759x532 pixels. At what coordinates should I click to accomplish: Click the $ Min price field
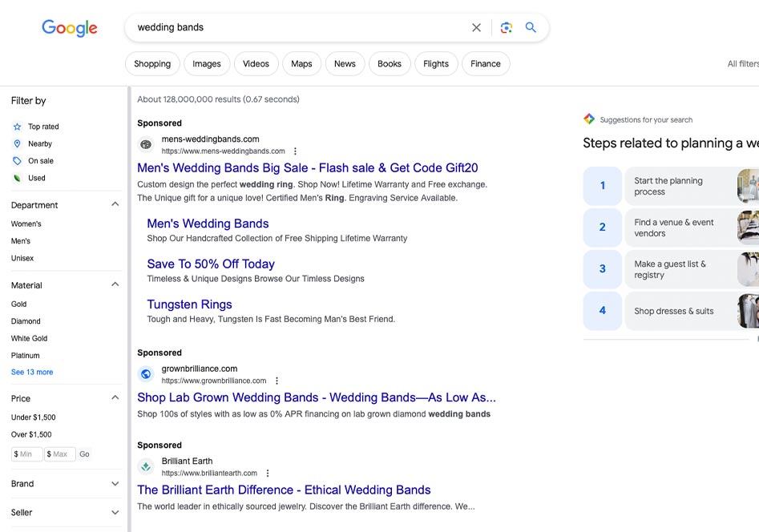26,454
